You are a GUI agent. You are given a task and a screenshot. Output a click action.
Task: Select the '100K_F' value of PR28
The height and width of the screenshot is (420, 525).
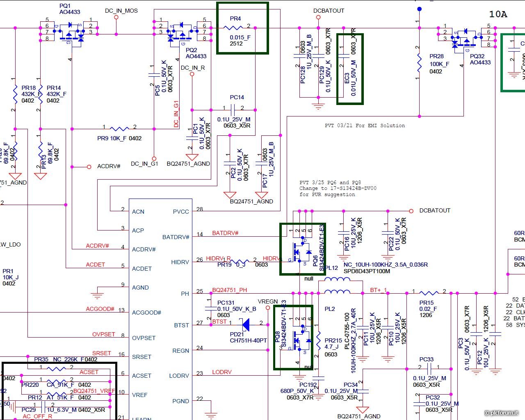pyautogui.click(x=440, y=64)
